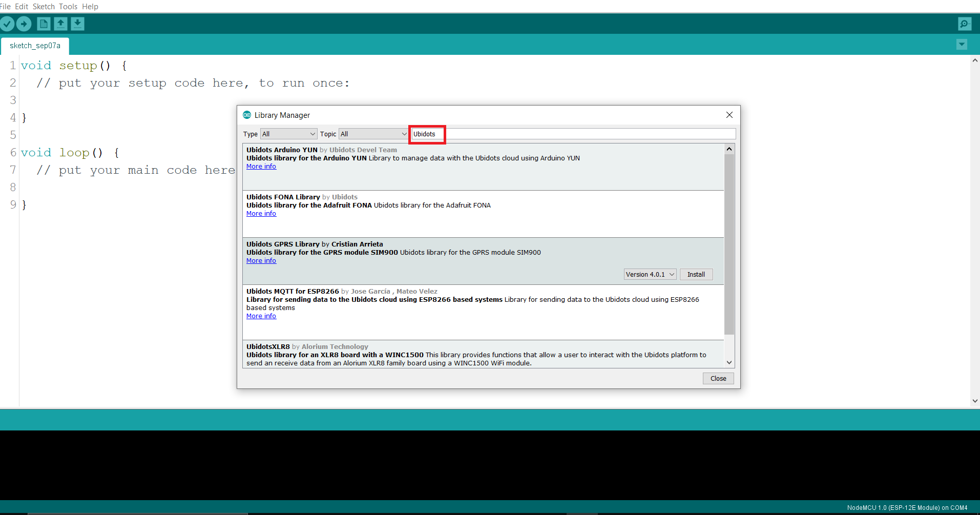The width and height of the screenshot is (980, 515).
Task: Create a new sketch with New icon
Action: pyautogui.click(x=44, y=24)
